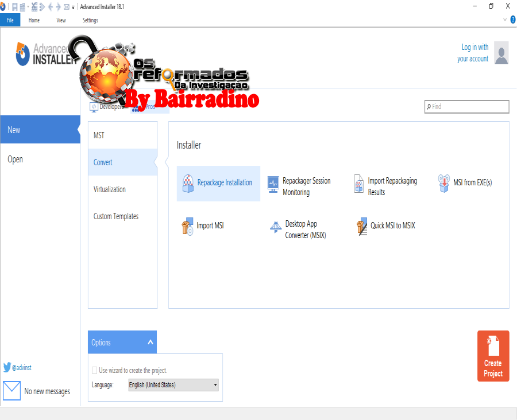517x420 pixels.
Task: Open Help via blue question mark icon
Action: point(513,20)
